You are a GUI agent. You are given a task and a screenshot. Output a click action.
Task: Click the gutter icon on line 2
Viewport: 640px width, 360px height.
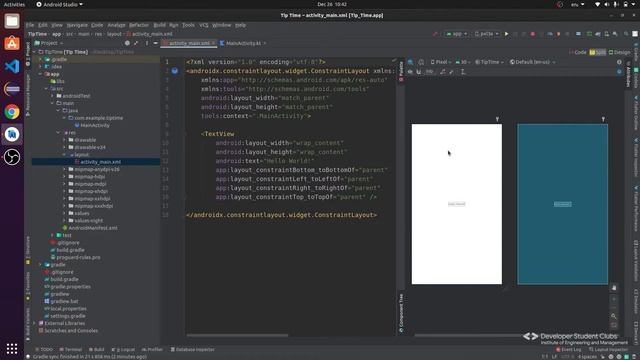175,71
